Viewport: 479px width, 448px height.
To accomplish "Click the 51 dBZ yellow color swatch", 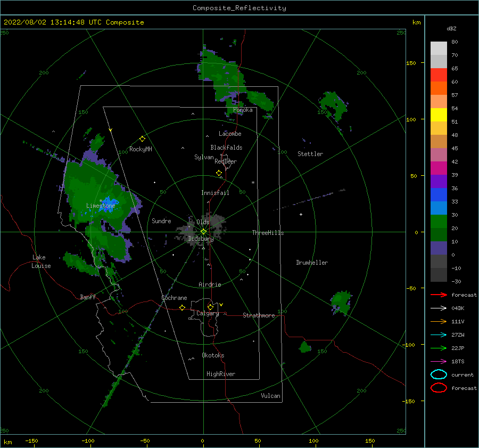I will point(439,115).
